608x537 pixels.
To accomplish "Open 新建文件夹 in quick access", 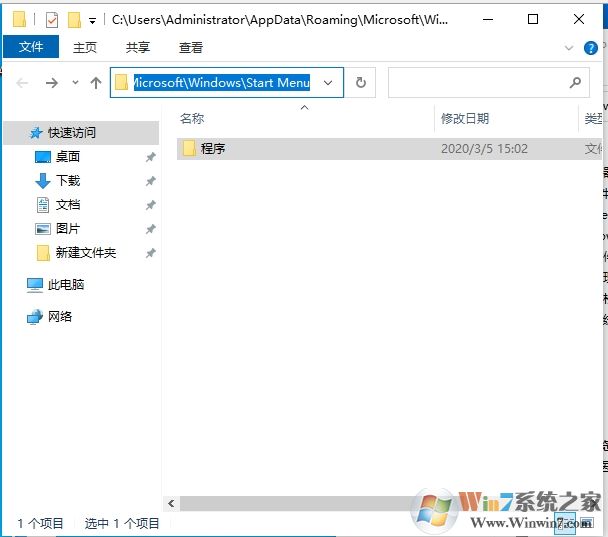I will click(x=86, y=253).
